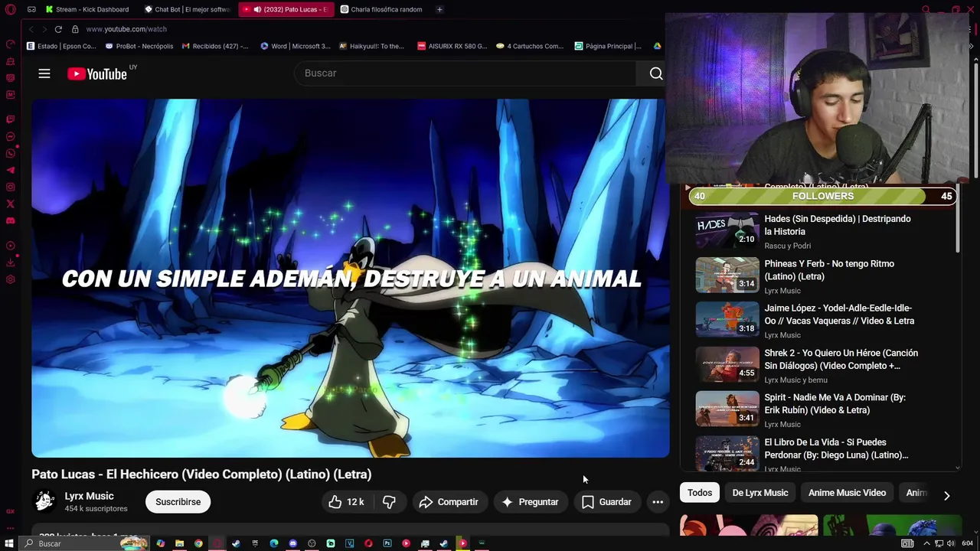Open the sidebar settings gear
980x551 pixels.
click(x=11, y=279)
